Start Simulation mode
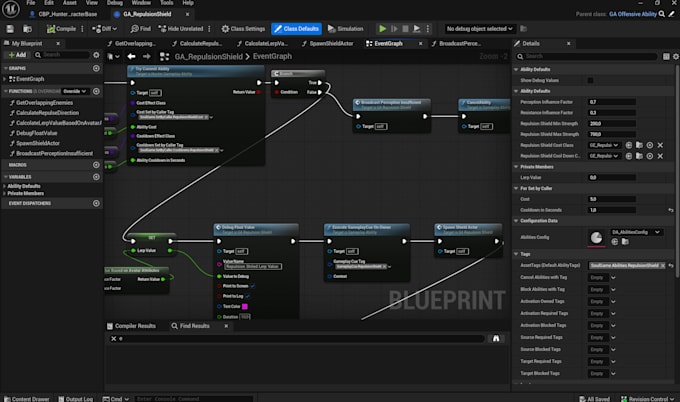 coord(345,29)
